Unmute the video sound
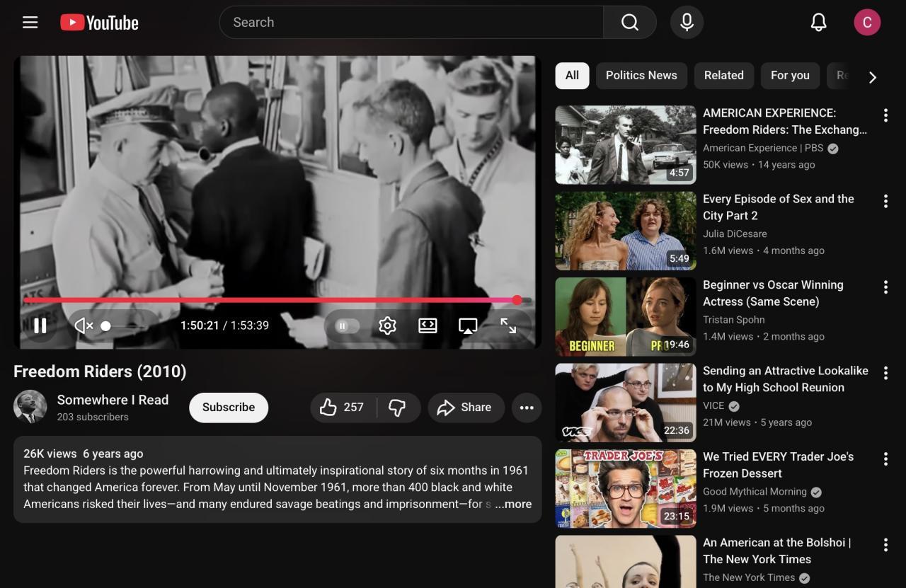Screen dimensions: 906x588 coord(84,325)
